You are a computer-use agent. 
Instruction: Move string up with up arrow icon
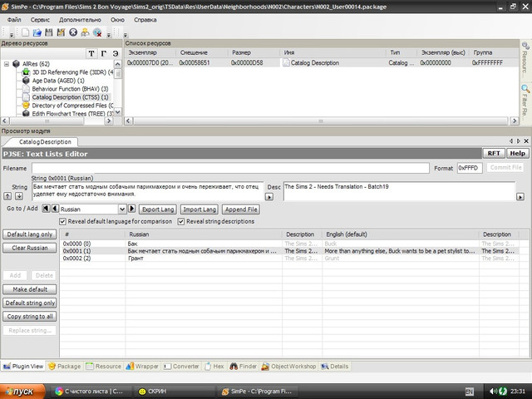pos(7,196)
